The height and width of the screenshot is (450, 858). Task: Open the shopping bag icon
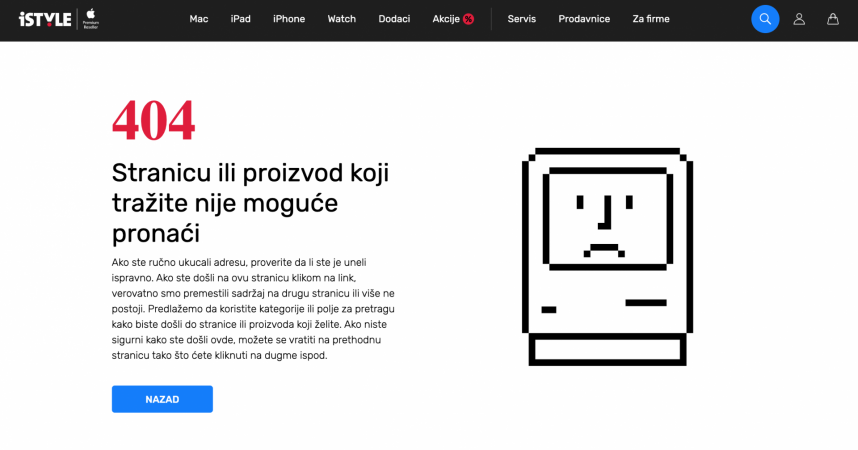click(x=832, y=19)
